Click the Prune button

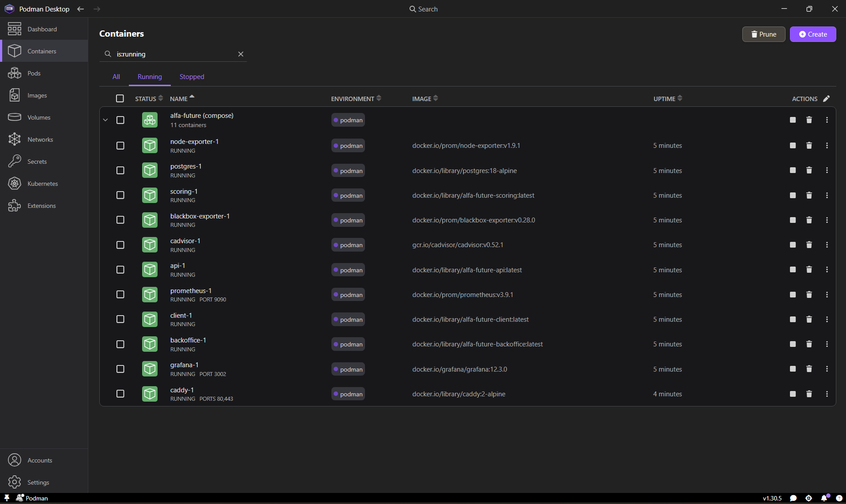click(x=763, y=34)
